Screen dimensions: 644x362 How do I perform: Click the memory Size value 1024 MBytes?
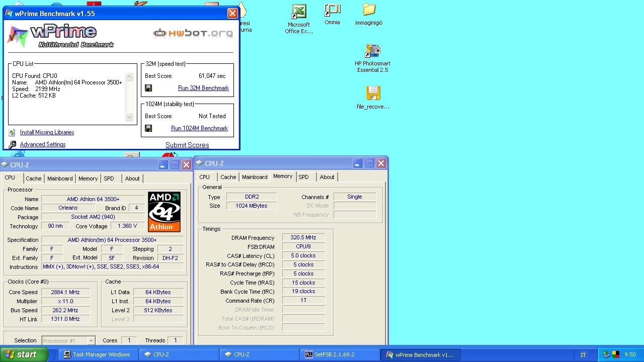tap(252, 206)
